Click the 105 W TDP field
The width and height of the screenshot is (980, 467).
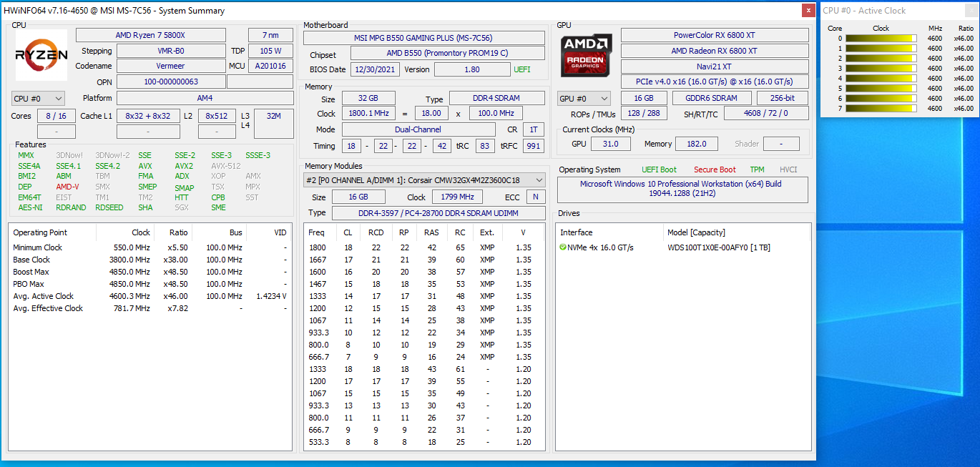coord(270,51)
